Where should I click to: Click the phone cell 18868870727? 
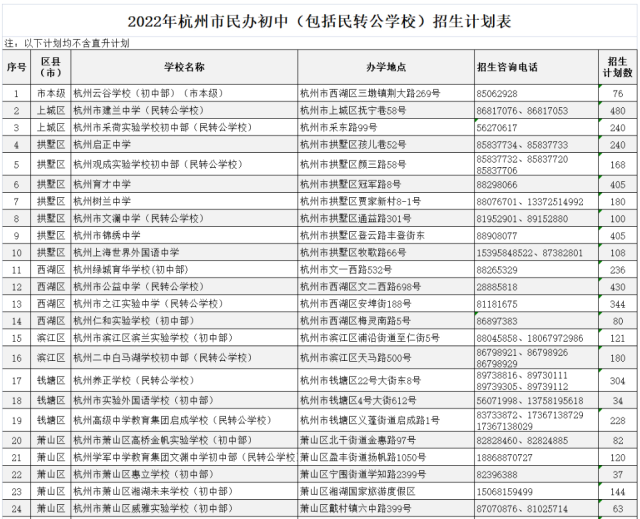pos(536,457)
